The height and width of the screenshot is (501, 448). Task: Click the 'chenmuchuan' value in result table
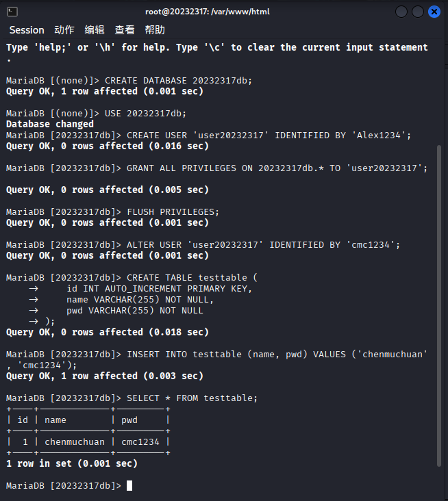coord(75,441)
